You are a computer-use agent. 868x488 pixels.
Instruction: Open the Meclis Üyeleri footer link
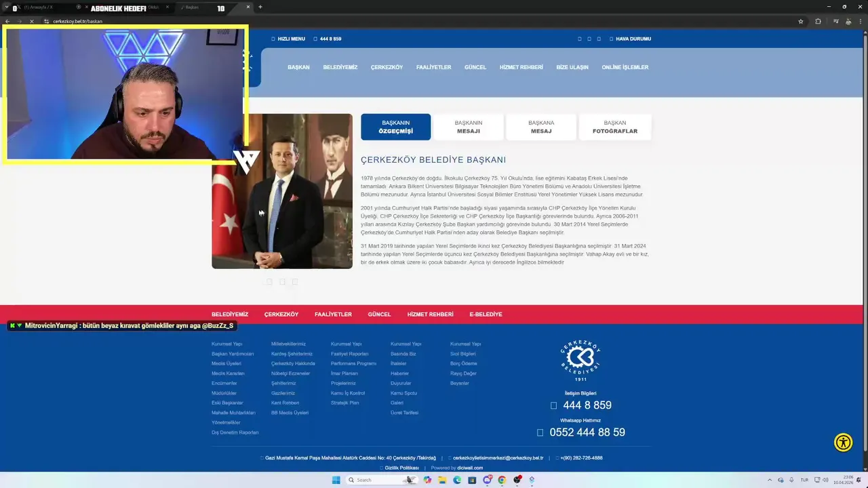click(x=226, y=363)
